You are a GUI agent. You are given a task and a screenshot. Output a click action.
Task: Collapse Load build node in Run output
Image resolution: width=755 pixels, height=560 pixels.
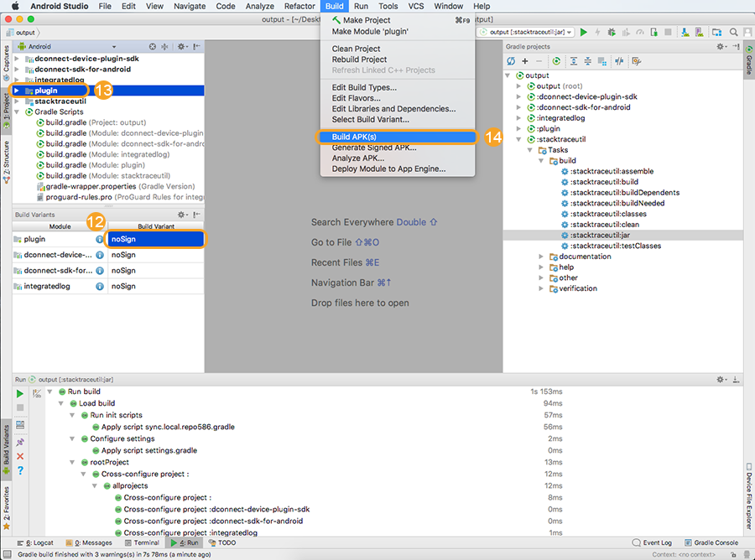[x=60, y=403]
